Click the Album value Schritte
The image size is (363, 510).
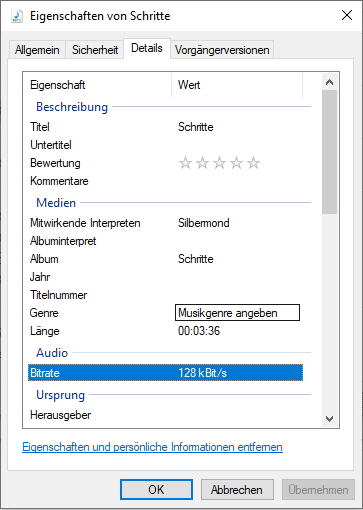[196, 259]
